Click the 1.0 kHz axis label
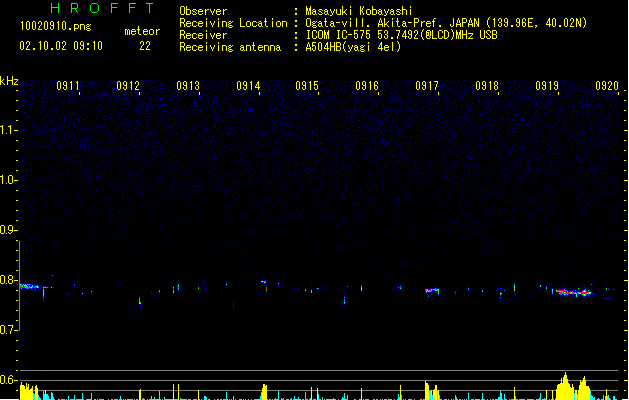 pyautogui.click(x=8, y=180)
